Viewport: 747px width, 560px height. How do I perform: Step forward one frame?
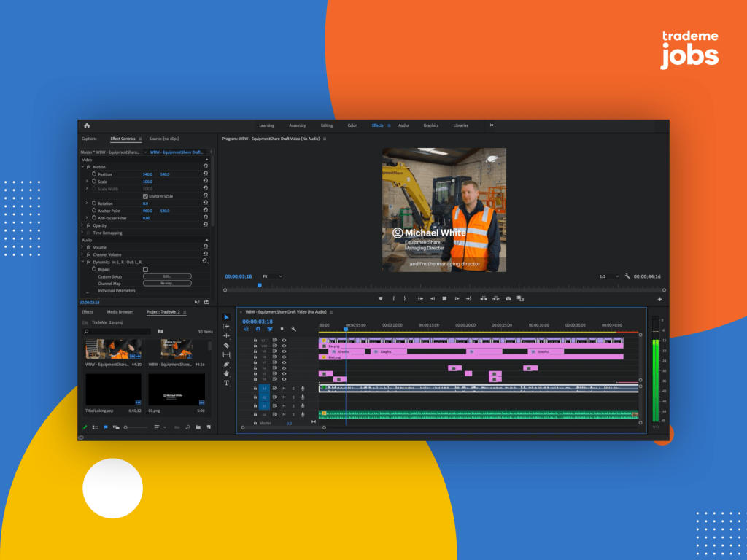tap(457, 298)
